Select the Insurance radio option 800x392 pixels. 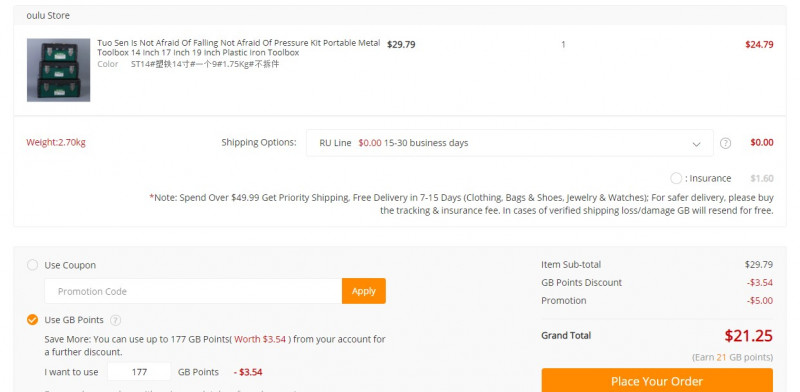[676, 178]
